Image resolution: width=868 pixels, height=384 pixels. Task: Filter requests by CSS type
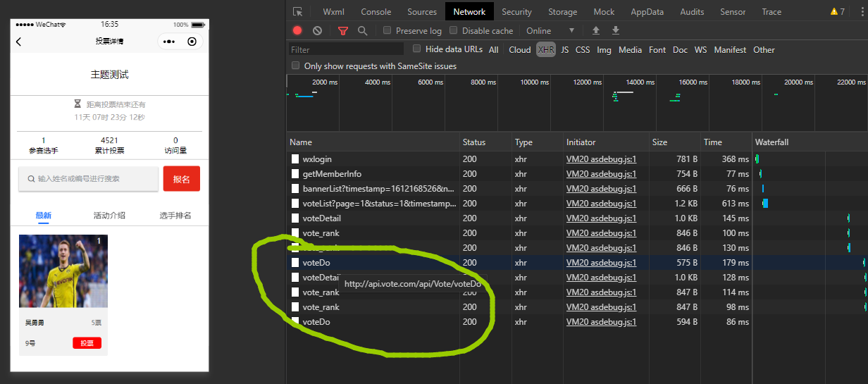click(583, 49)
